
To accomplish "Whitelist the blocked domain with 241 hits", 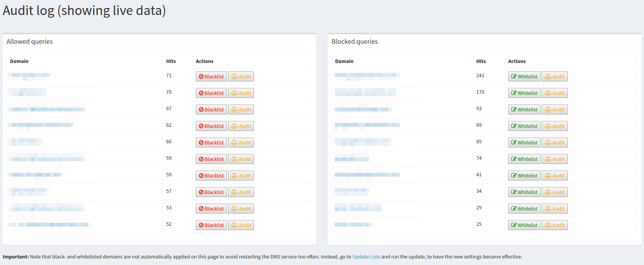I will coord(524,76).
